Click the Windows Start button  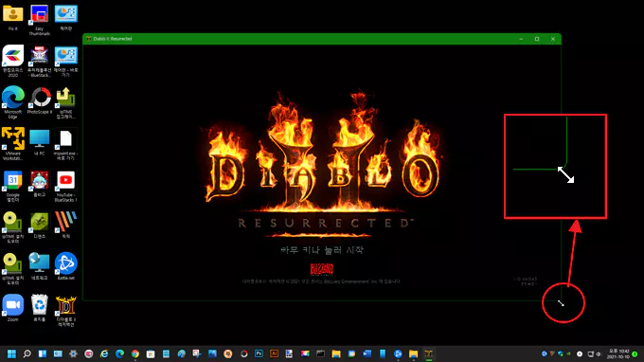click(x=12, y=353)
